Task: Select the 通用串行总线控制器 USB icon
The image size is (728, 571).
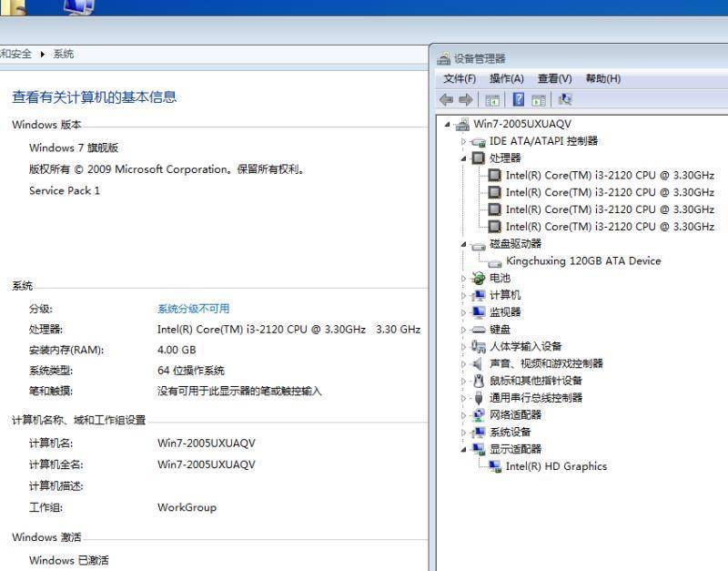Action: [479, 398]
